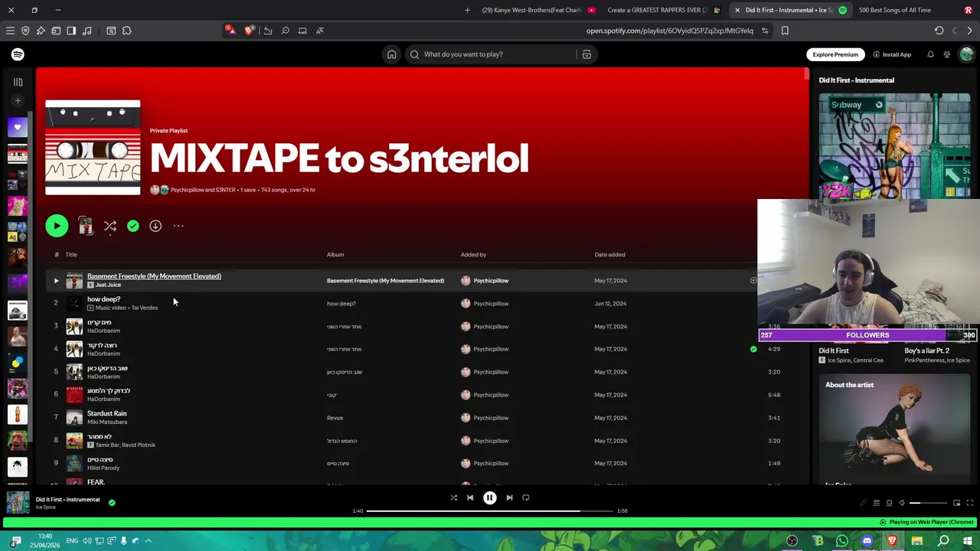
Task: Sort by Date added column header
Action: click(610, 255)
